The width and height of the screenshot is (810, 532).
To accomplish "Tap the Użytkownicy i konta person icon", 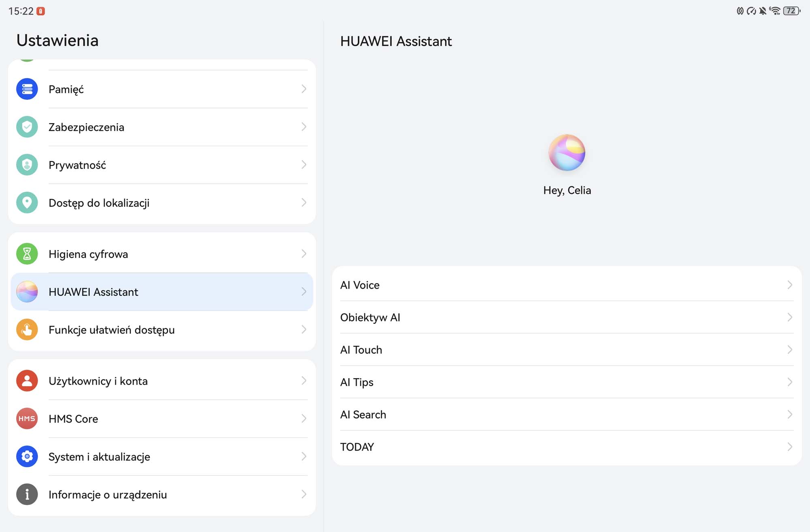I will pyautogui.click(x=27, y=381).
